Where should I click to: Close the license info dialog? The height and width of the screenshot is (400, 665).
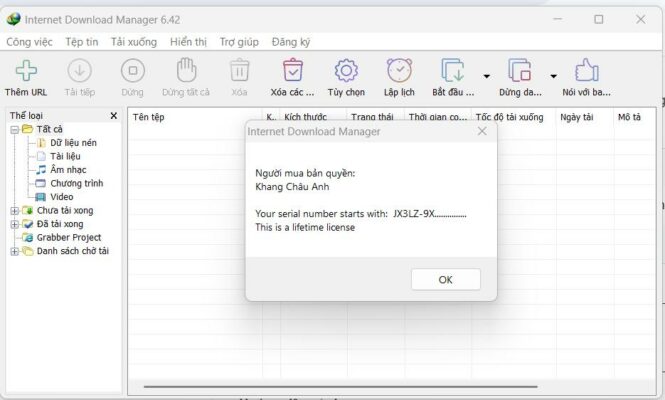(x=482, y=131)
